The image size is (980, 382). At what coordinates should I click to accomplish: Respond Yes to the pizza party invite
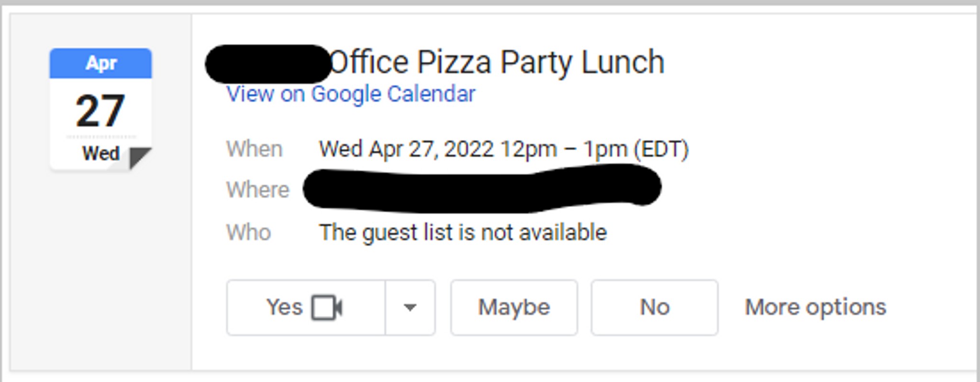tap(306, 307)
